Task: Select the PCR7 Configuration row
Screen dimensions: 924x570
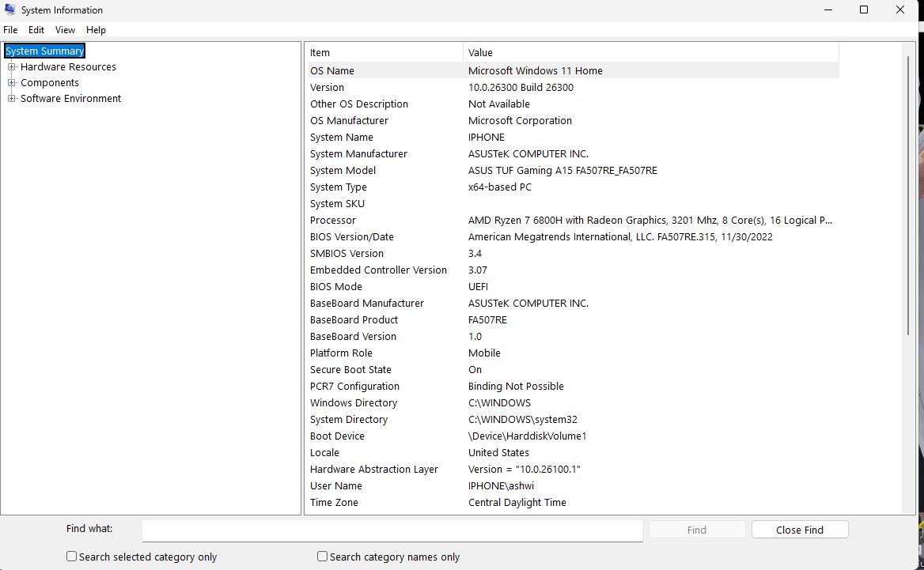Action: tap(574, 387)
